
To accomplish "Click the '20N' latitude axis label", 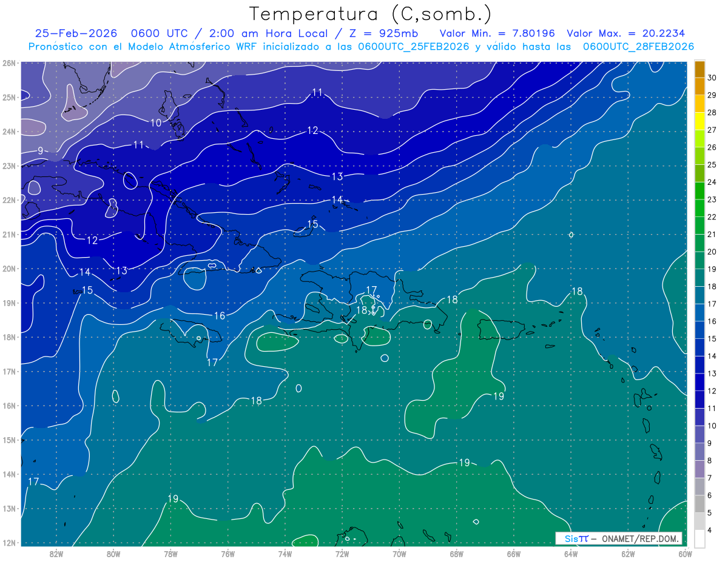I will click(8, 269).
